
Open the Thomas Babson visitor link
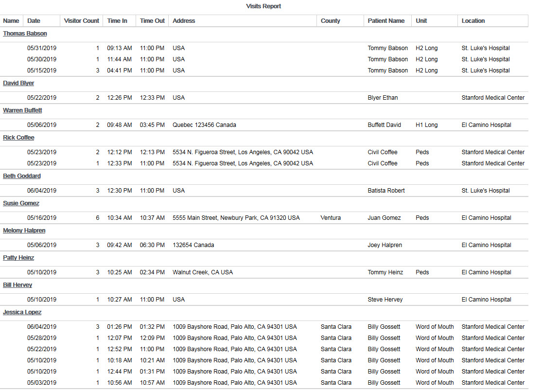(x=25, y=34)
